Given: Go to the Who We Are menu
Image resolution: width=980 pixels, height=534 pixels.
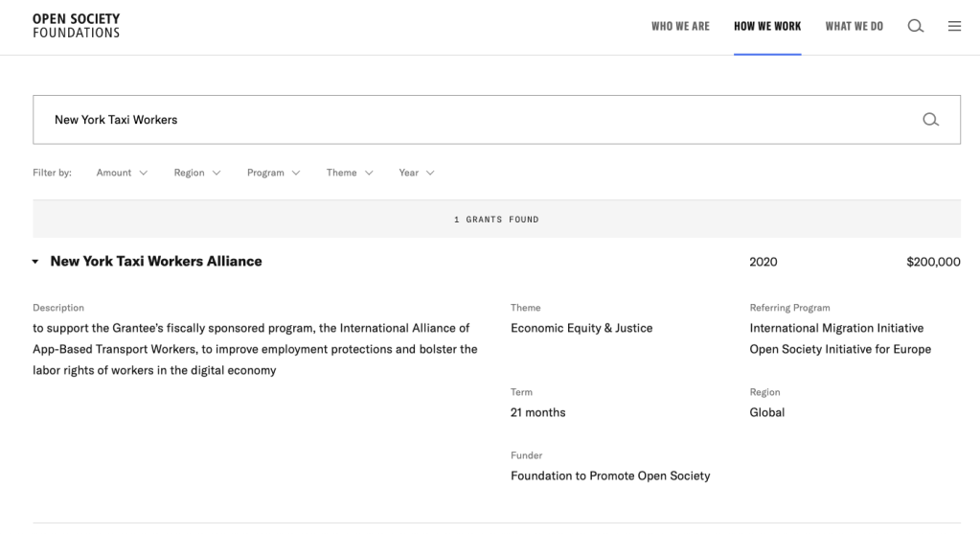Looking at the screenshot, I should click(680, 26).
